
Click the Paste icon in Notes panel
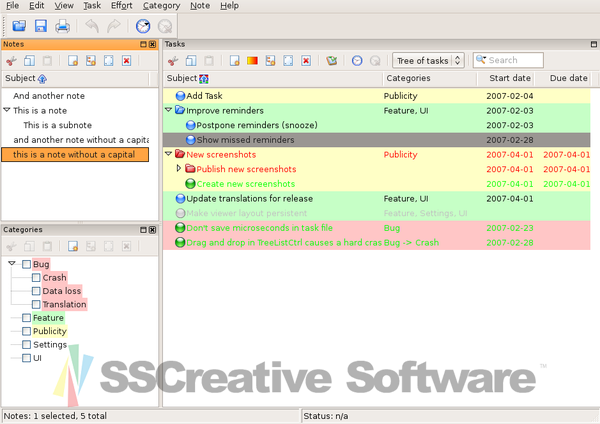coord(47,60)
